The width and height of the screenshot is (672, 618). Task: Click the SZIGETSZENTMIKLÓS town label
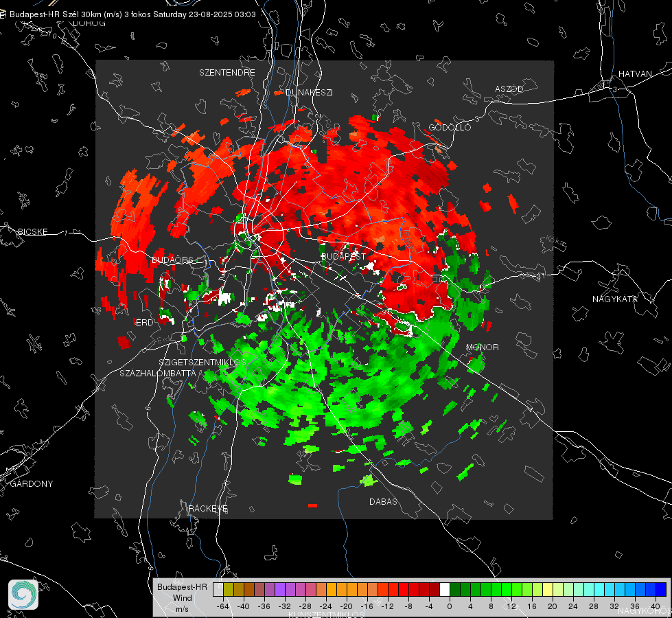pyautogui.click(x=202, y=363)
